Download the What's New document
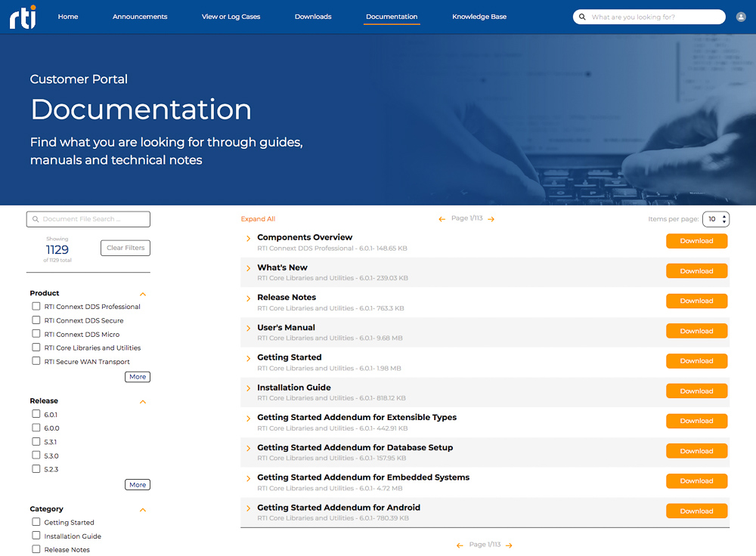The image size is (756, 556). [696, 270]
